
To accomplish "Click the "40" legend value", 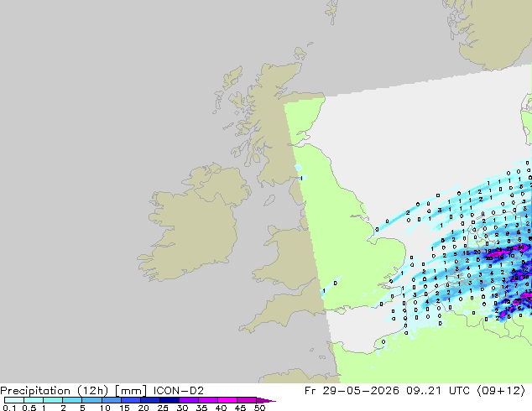I will click(222, 408).
